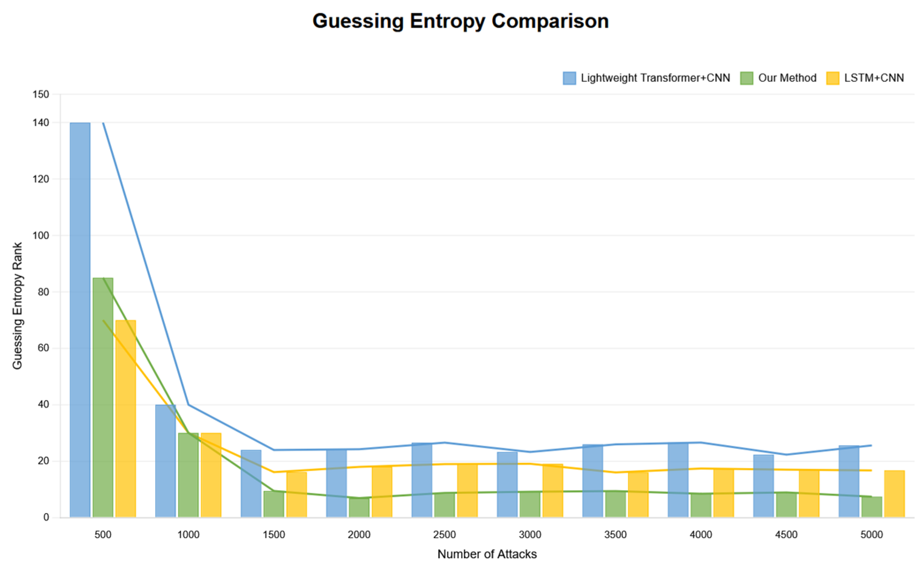
Task: Click the 3500 x-axis label
Action: [x=615, y=535]
